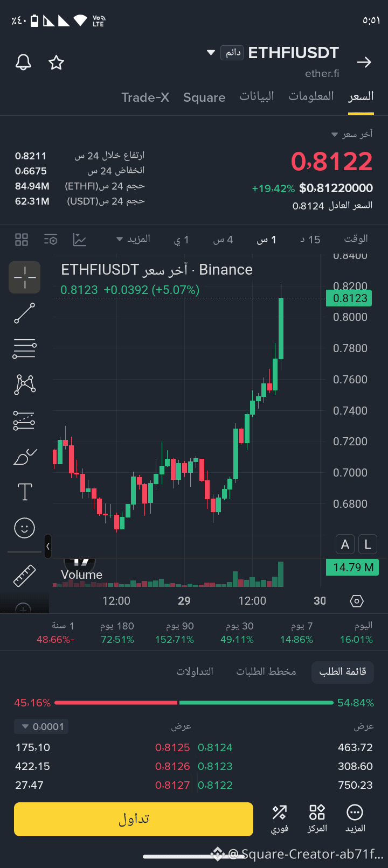The image size is (388, 868).
Task: Switch to the التداولات tab
Action: pos(195,671)
